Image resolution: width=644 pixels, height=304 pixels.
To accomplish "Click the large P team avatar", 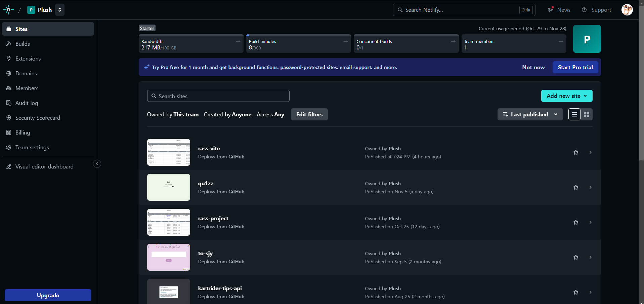I will tap(587, 39).
